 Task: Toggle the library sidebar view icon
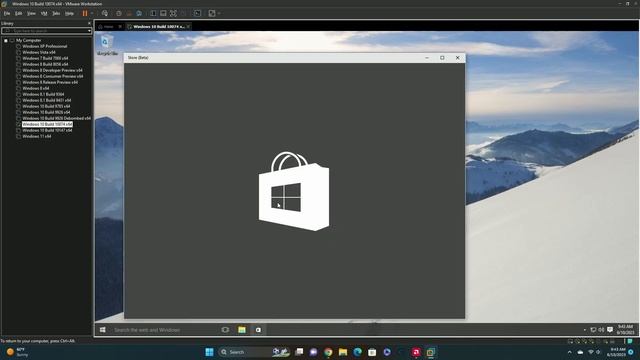(153, 13)
